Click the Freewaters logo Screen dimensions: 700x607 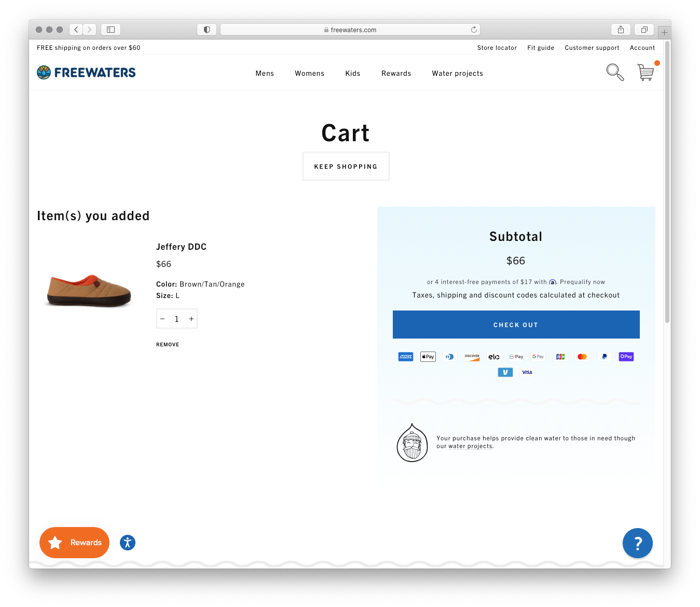pyautogui.click(x=86, y=73)
